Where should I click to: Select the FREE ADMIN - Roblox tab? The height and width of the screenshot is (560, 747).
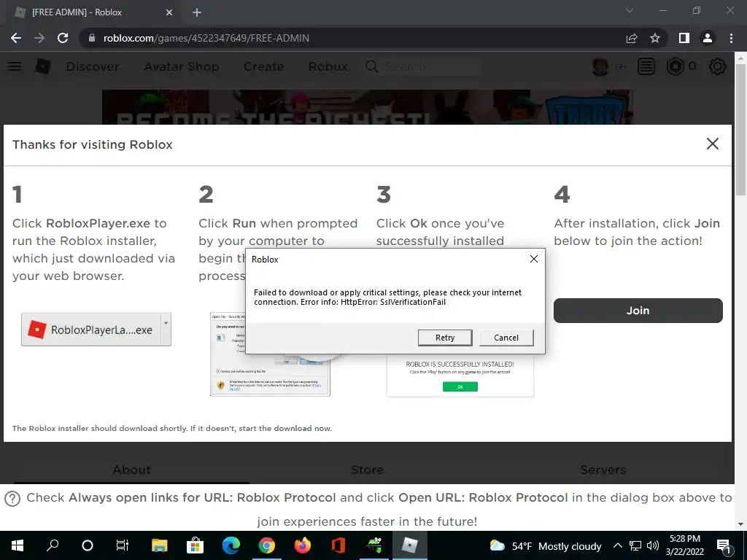(x=93, y=12)
